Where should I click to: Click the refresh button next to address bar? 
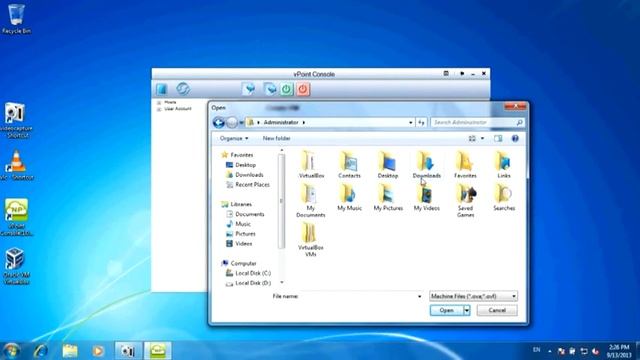click(x=421, y=122)
